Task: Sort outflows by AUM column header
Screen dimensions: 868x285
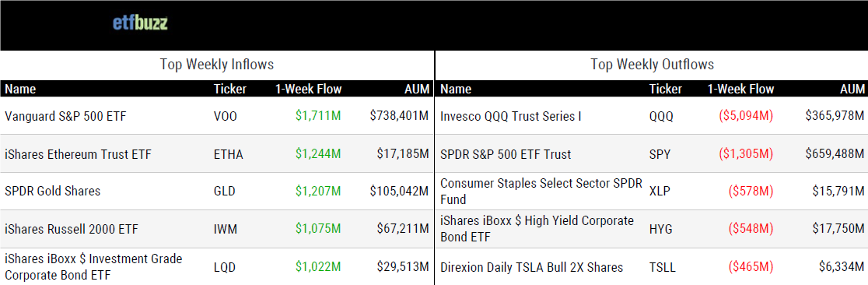Action: pos(852,89)
